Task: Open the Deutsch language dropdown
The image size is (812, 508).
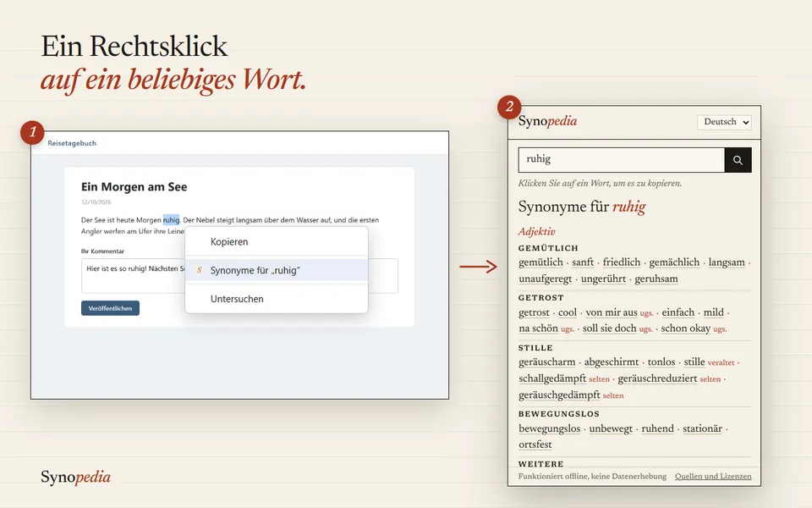Action: click(x=724, y=122)
